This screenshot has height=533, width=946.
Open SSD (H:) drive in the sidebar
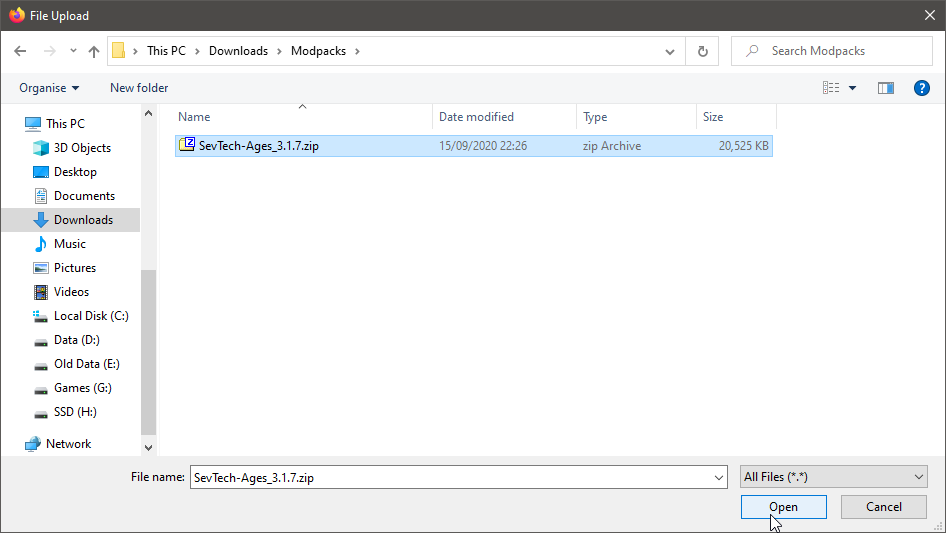(75, 412)
